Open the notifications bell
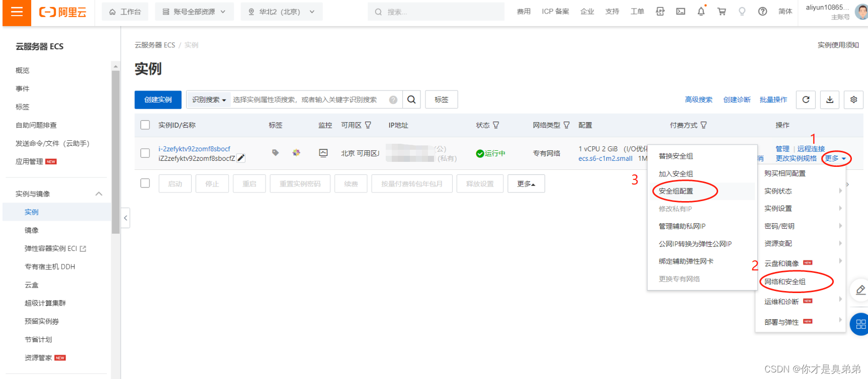The image size is (868, 379). pos(701,11)
